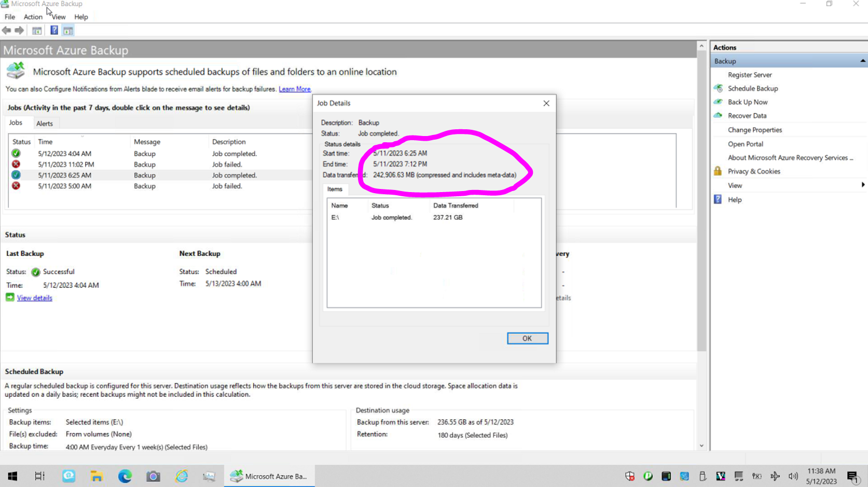Click the Forward arrow toolbar icon
868x487 pixels.
(19, 31)
